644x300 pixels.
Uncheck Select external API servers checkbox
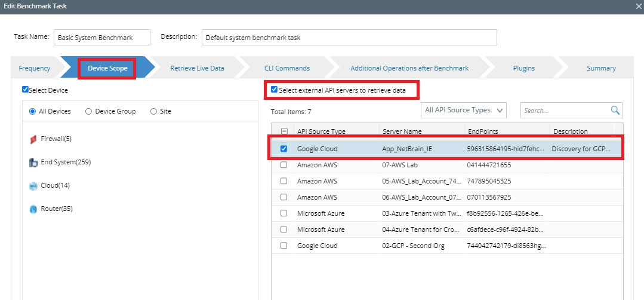(x=274, y=90)
